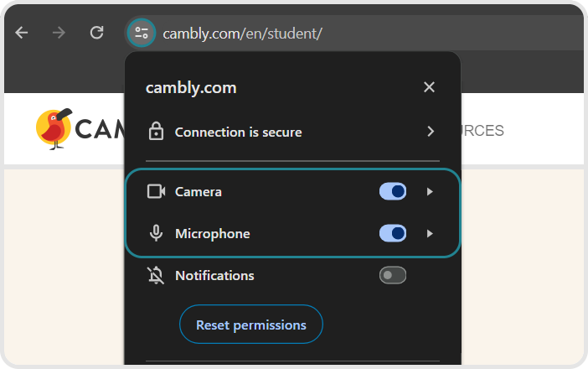Enable the Notifications toggle
Viewport: 588px width, 369px height.
coord(393,275)
